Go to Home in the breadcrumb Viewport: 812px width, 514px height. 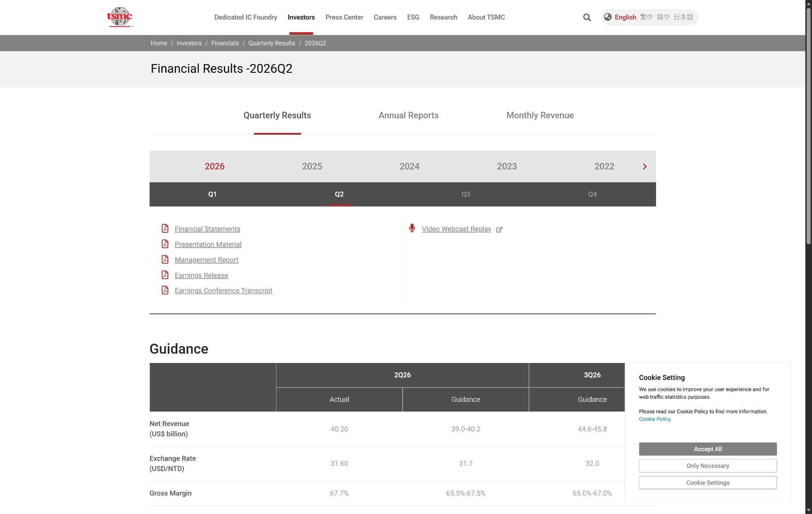159,43
